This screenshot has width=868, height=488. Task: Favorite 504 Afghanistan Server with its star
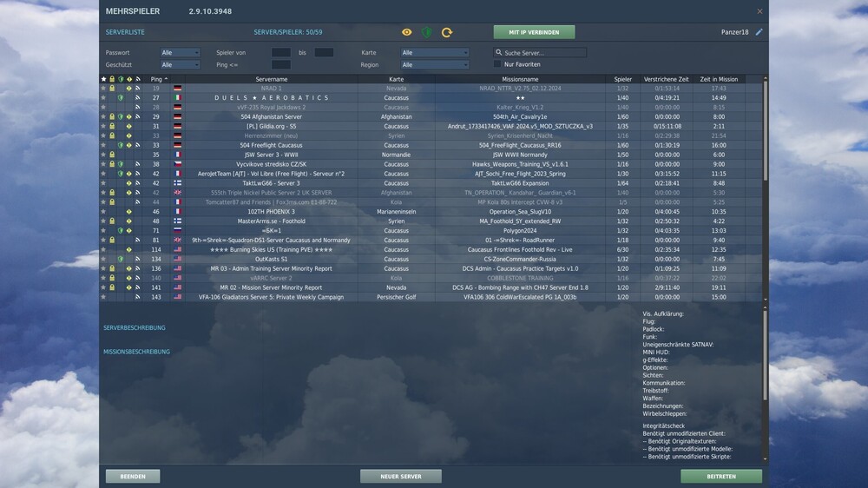pyautogui.click(x=103, y=117)
